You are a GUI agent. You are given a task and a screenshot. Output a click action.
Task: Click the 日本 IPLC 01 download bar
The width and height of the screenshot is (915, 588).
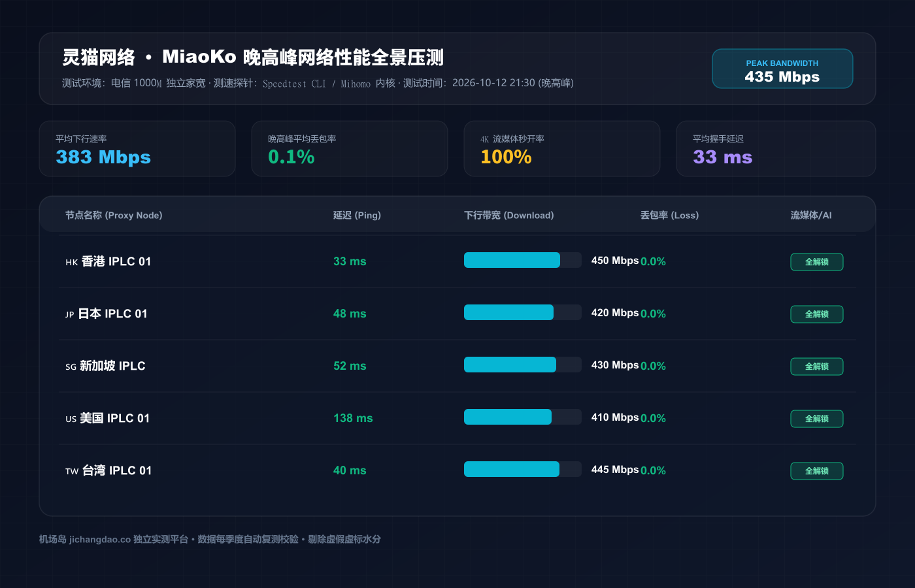(x=523, y=312)
